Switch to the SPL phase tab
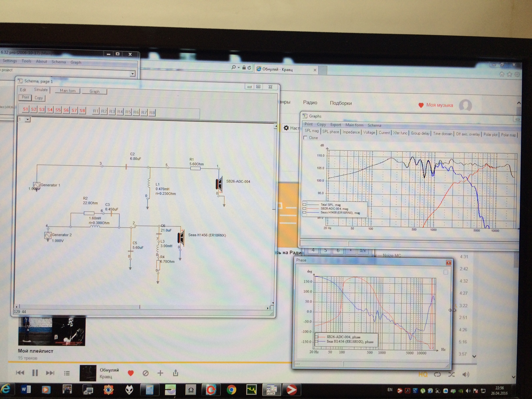Viewport: 532px width, 399px height. (331, 132)
